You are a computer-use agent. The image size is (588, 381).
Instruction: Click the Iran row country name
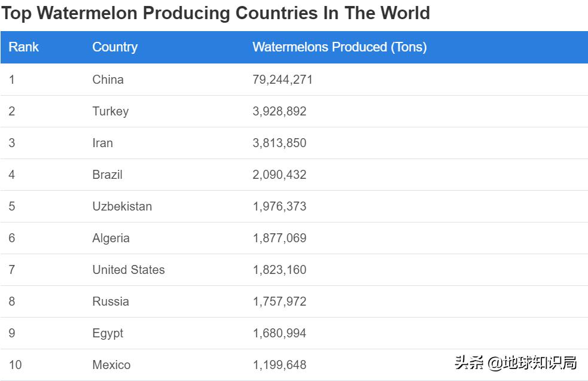pos(102,143)
